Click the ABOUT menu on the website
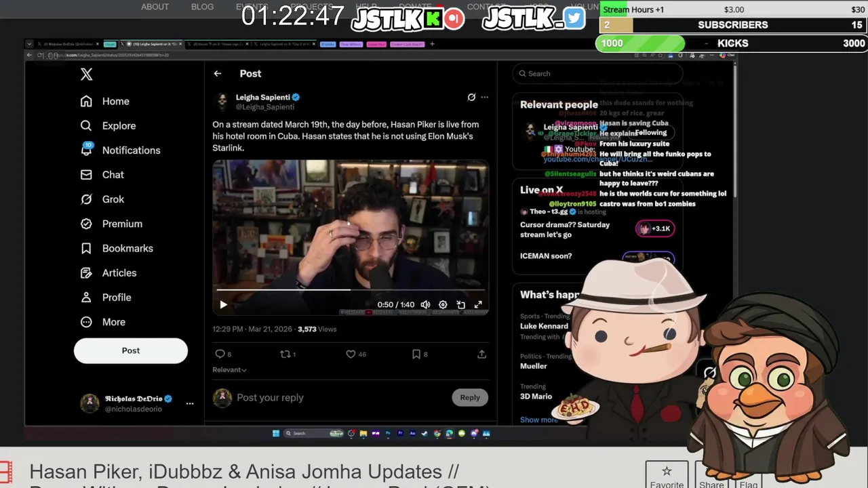 [x=155, y=7]
